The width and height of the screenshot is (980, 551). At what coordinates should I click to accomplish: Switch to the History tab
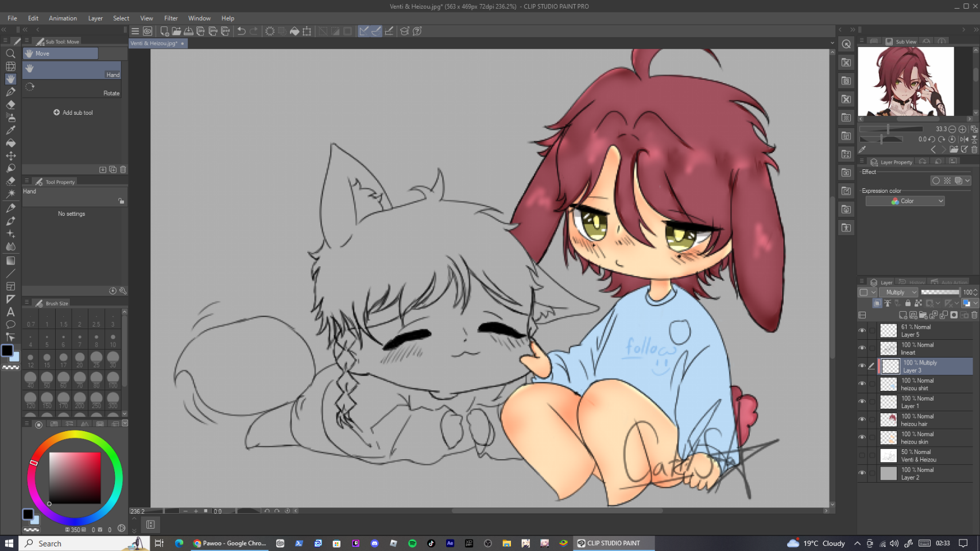913,282
